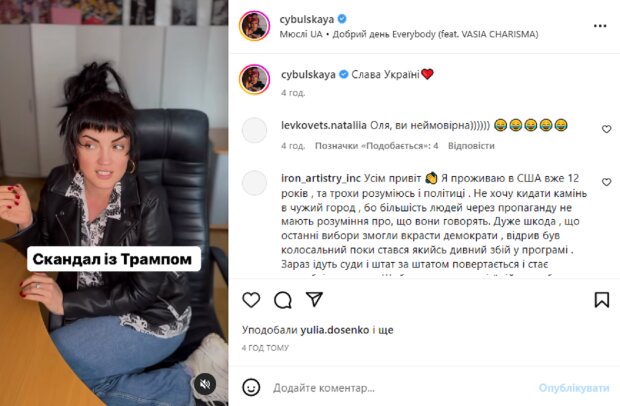Open audio track Мюслі UA link
This screenshot has height=406, width=620.
click(301, 34)
